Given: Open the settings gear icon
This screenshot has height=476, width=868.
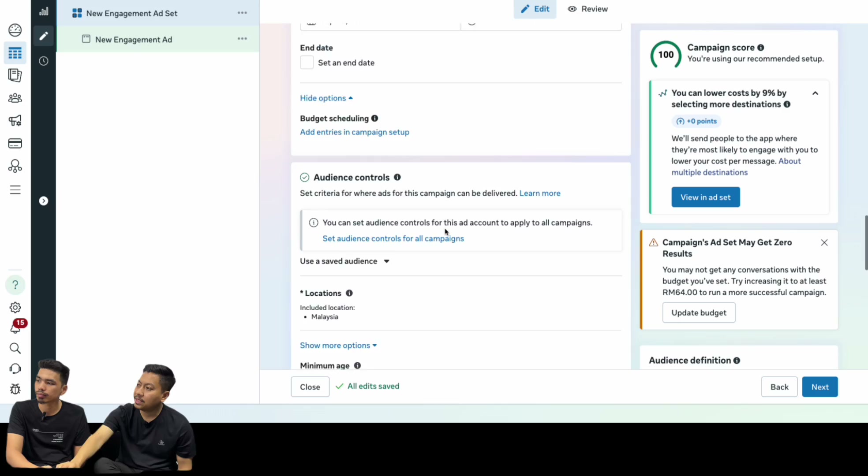Looking at the screenshot, I should click(15, 307).
